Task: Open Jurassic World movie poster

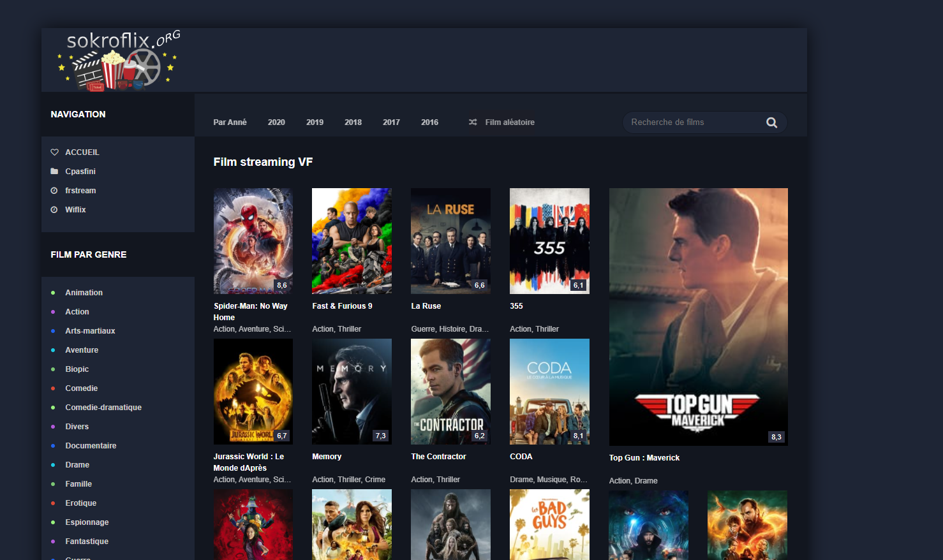Action: (253, 392)
